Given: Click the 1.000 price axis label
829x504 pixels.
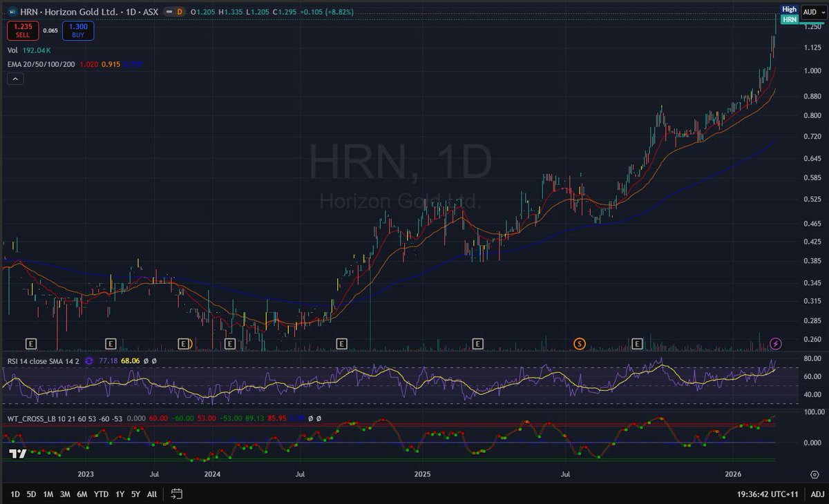Looking at the screenshot, I should [x=812, y=71].
